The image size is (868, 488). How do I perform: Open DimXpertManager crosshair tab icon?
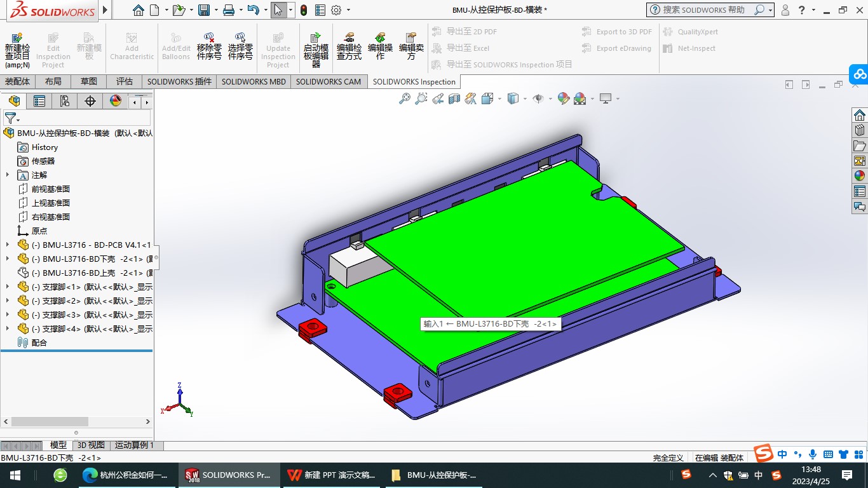90,101
